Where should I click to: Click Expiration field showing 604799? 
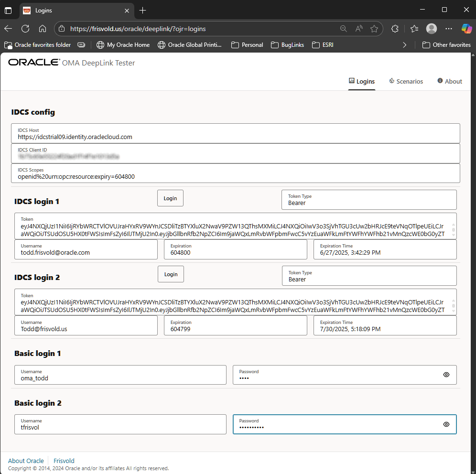(236, 325)
